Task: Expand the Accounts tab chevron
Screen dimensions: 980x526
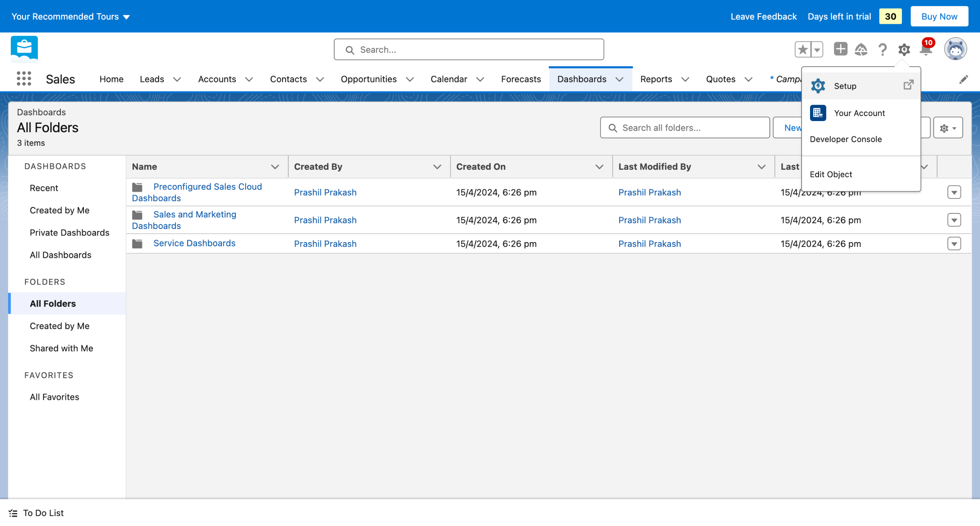Action: click(x=249, y=79)
